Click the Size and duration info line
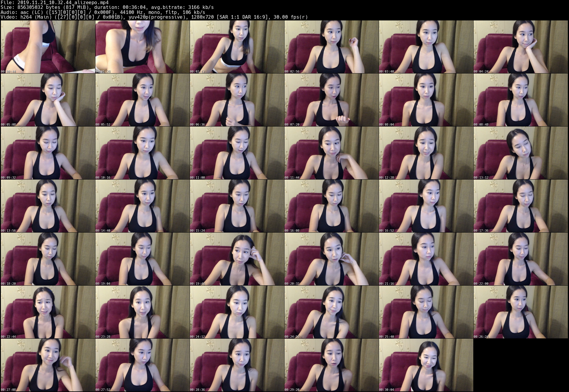This screenshot has width=569, height=392. point(107,7)
